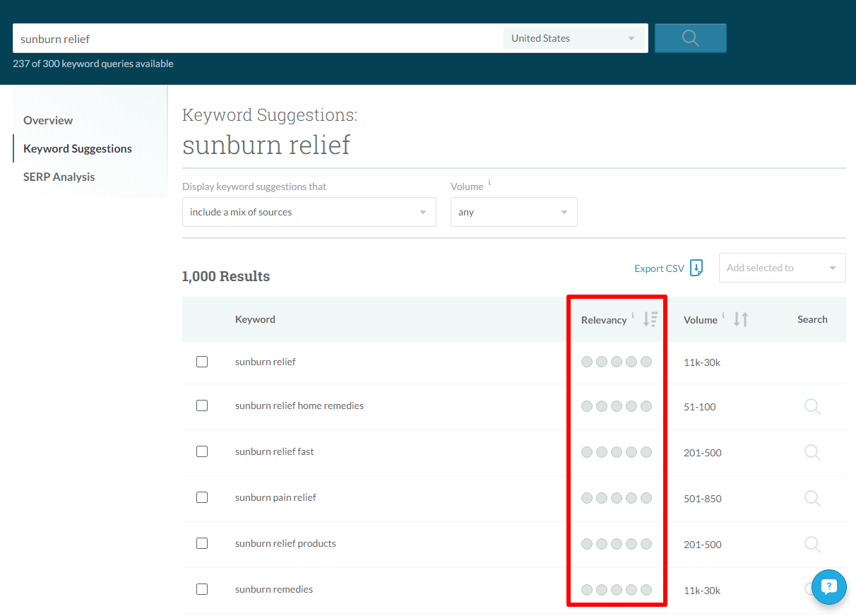The height and width of the screenshot is (616, 856).
Task: Click the 51-100 volume value
Action: point(700,407)
